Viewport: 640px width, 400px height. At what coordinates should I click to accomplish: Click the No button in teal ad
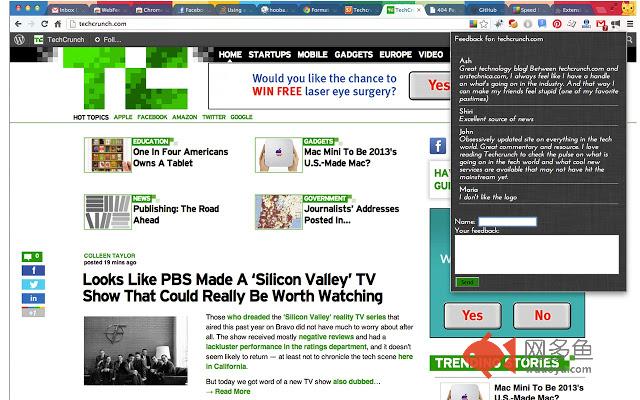pyautogui.click(x=542, y=316)
